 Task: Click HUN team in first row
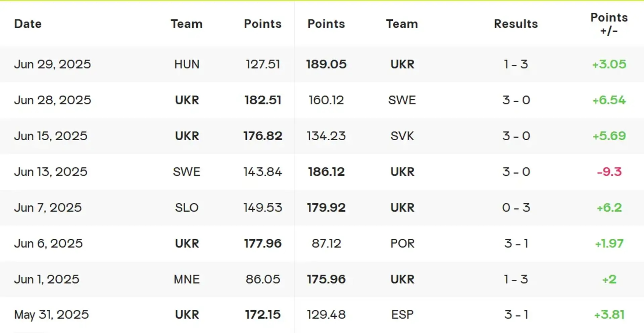[187, 64]
